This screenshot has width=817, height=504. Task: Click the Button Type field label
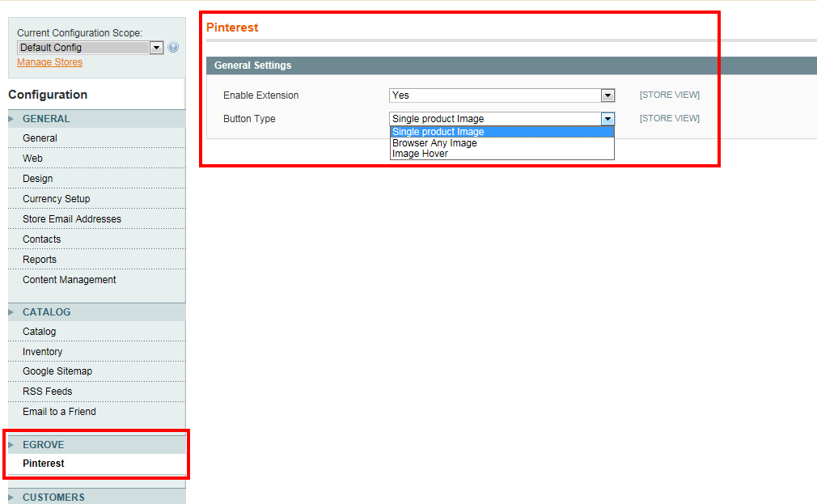[249, 119]
